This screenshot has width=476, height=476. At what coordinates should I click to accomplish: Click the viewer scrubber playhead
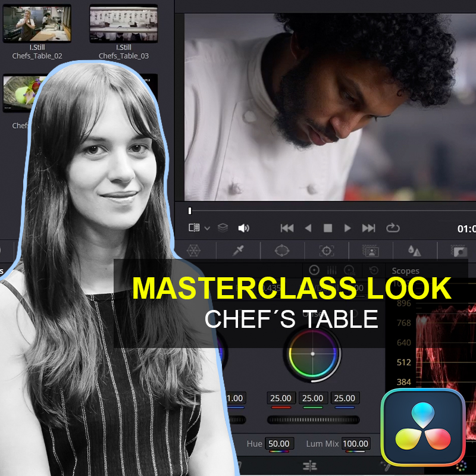tap(190, 211)
